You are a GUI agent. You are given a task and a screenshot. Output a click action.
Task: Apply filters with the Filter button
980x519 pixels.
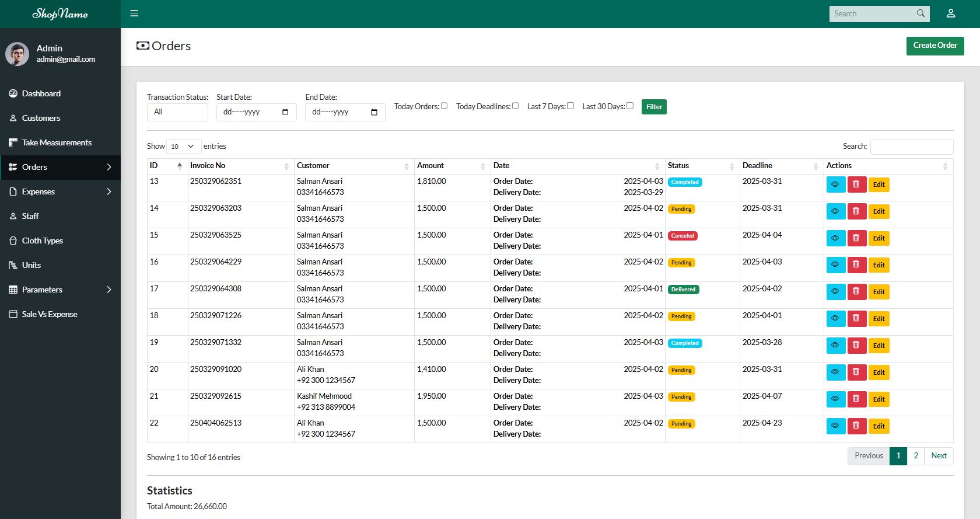point(653,107)
